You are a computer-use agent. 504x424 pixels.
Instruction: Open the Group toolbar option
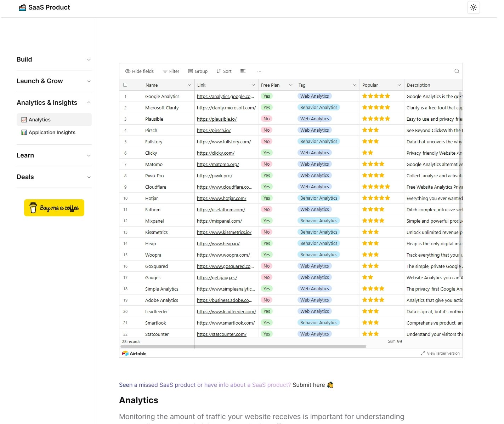[x=198, y=71]
